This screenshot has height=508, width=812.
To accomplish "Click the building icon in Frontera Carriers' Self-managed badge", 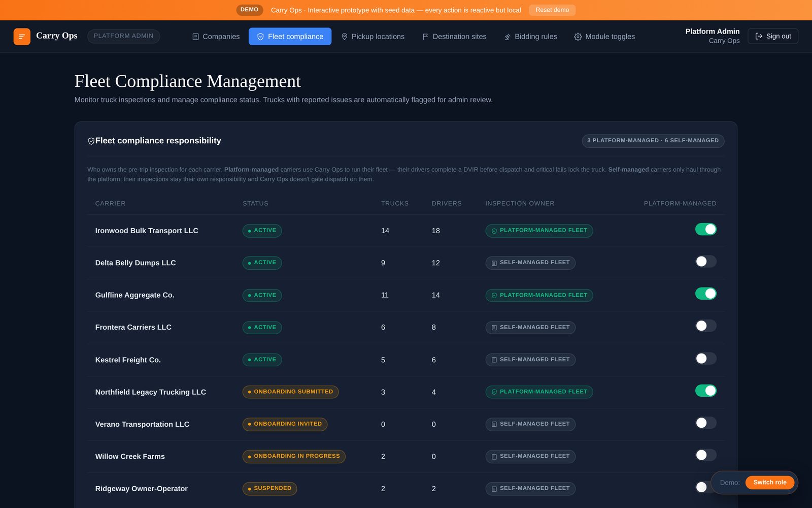I will pos(494,328).
